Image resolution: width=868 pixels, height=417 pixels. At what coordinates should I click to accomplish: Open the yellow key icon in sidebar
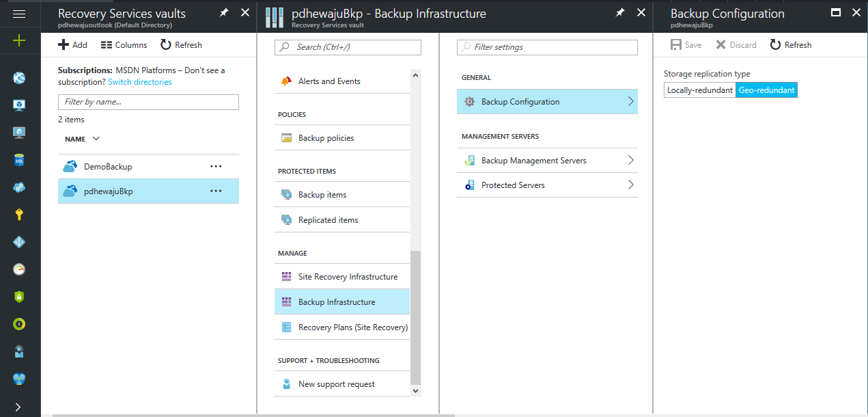click(x=19, y=215)
